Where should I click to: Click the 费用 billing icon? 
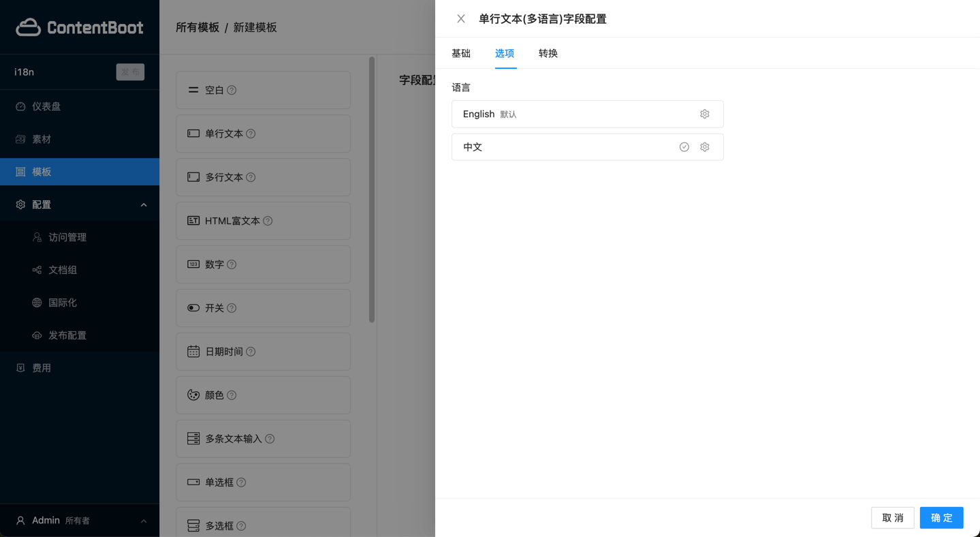20,368
